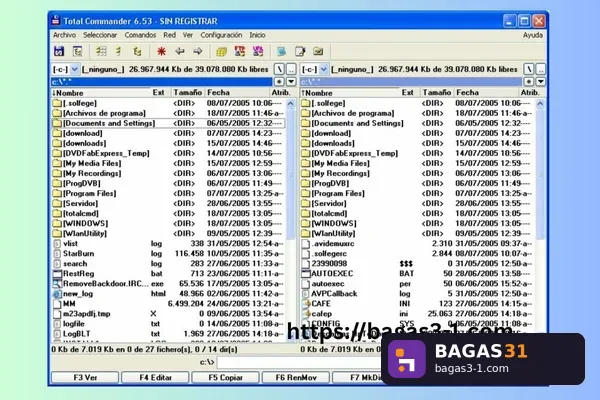Show the folder tree view icon
Screen dimensions: 600x400
(x=137, y=51)
